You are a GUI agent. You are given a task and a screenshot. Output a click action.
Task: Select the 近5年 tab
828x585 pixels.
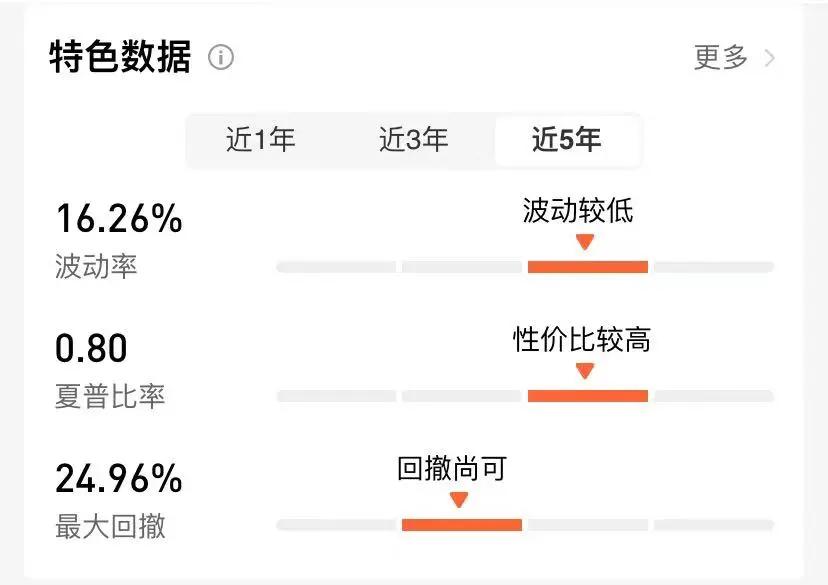(568, 141)
